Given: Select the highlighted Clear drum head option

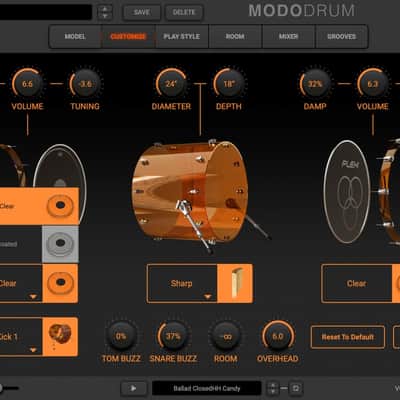Looking at the screenshot, I should [x=39, y=206].
